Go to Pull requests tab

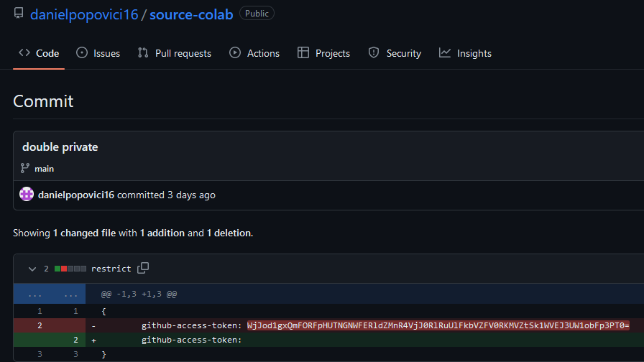click(x=175, y=53)
